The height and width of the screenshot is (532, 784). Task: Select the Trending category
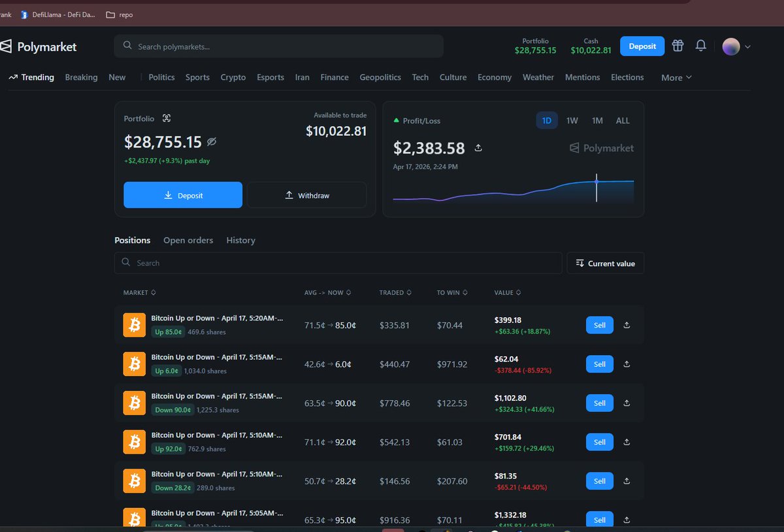pos(31,77)
